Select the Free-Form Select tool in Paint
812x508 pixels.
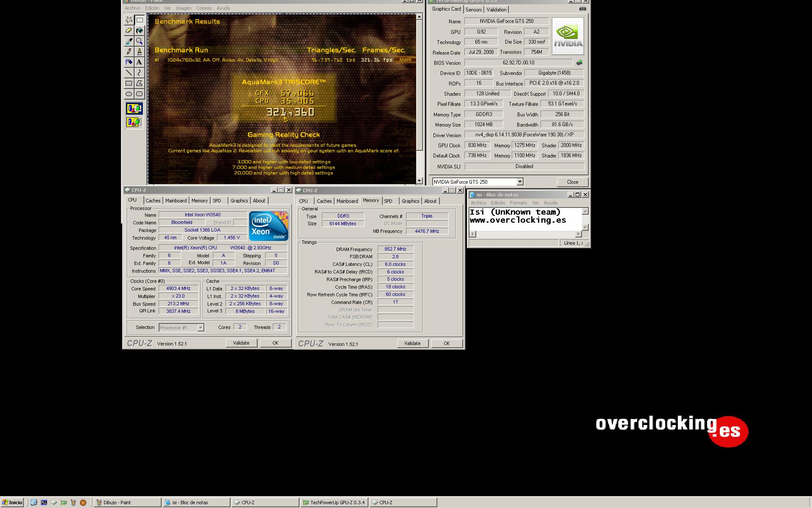coord(129,20)
